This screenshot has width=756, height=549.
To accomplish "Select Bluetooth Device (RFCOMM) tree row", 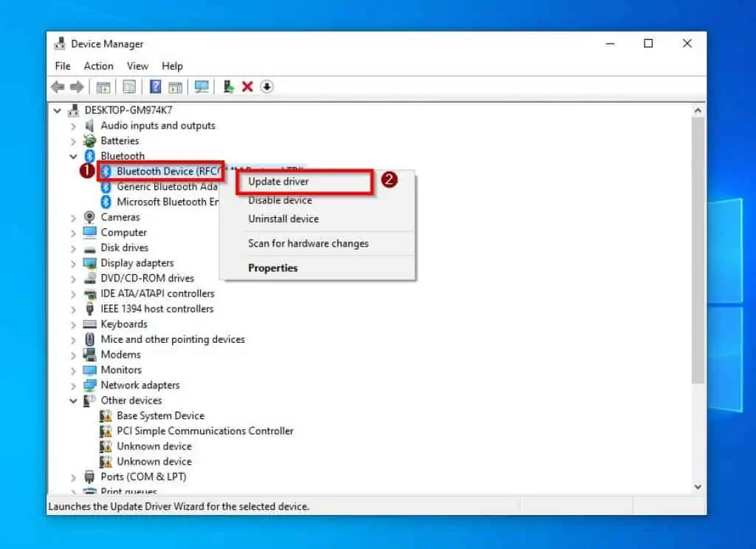I will 161,171.
